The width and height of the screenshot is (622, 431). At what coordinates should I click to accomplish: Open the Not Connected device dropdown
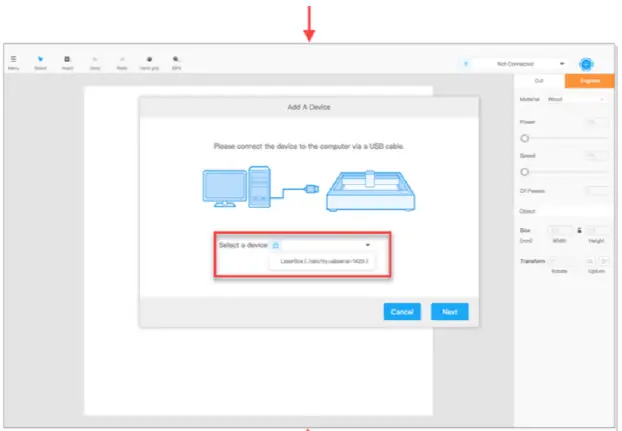(x=520, y=64)
